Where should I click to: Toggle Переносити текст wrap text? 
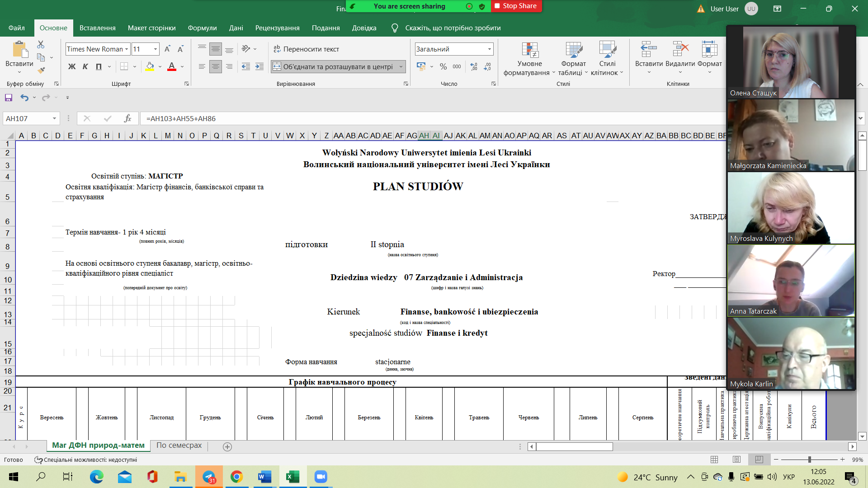tap(306, 49)
